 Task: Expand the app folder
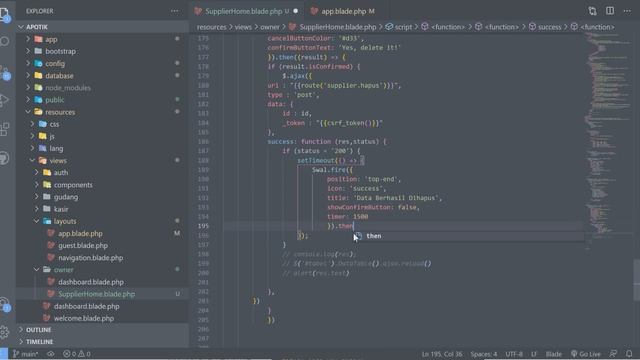click(102, 39)
